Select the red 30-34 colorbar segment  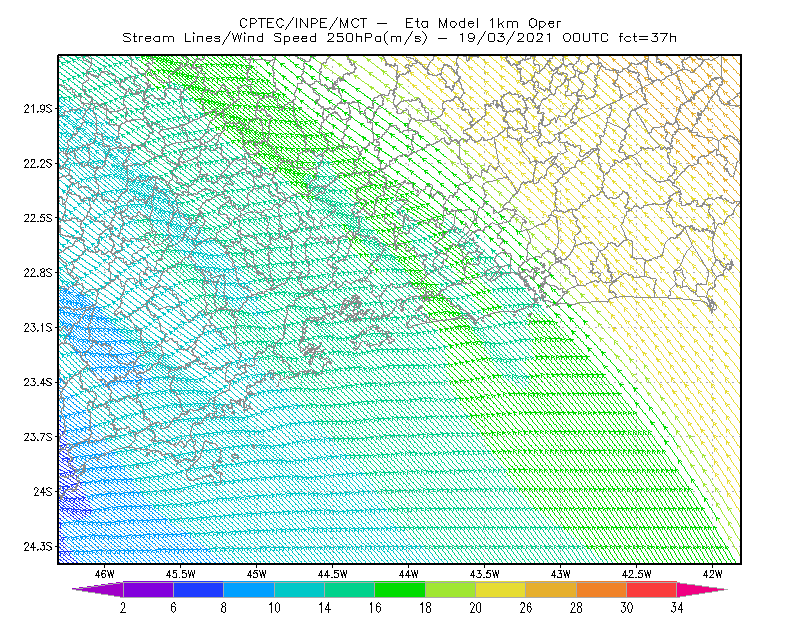click(652, 589)
